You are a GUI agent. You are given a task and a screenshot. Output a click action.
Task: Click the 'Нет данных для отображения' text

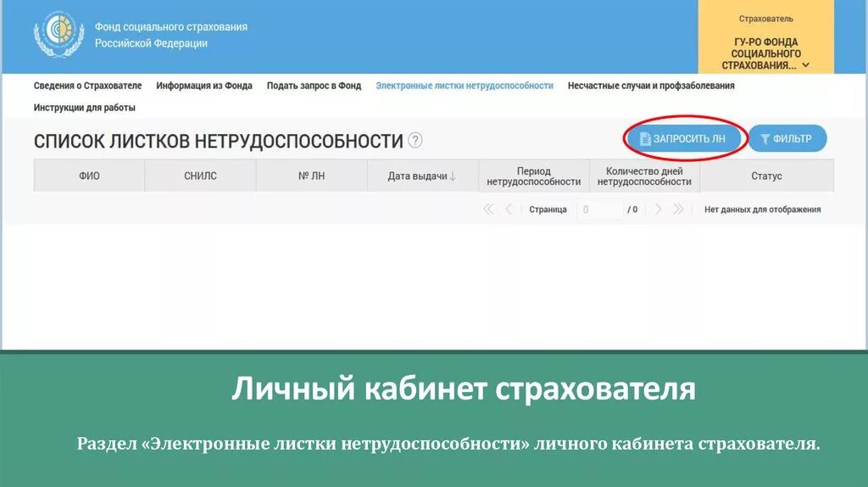pos(762,210)
